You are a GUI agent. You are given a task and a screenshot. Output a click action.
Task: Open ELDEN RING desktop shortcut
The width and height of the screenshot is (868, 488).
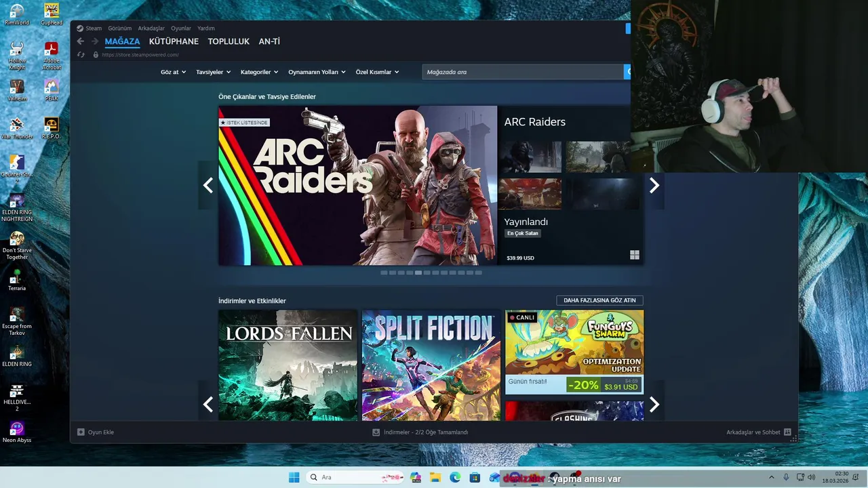(17, 356)
